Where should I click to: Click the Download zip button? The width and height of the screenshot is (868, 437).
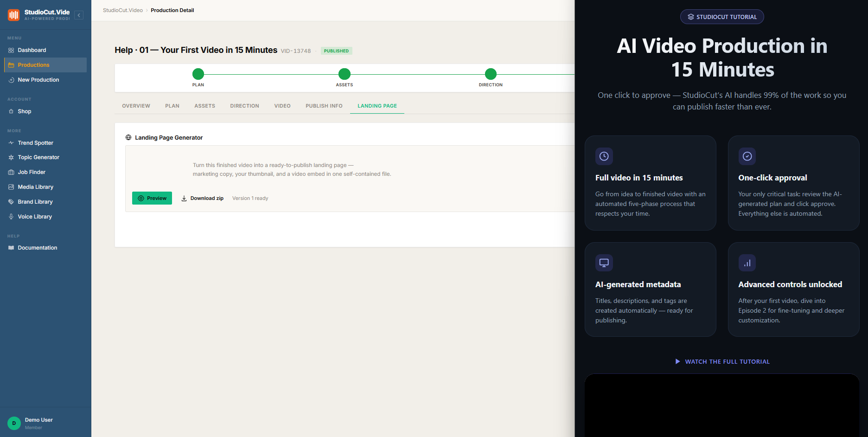(x=202, y=198)
